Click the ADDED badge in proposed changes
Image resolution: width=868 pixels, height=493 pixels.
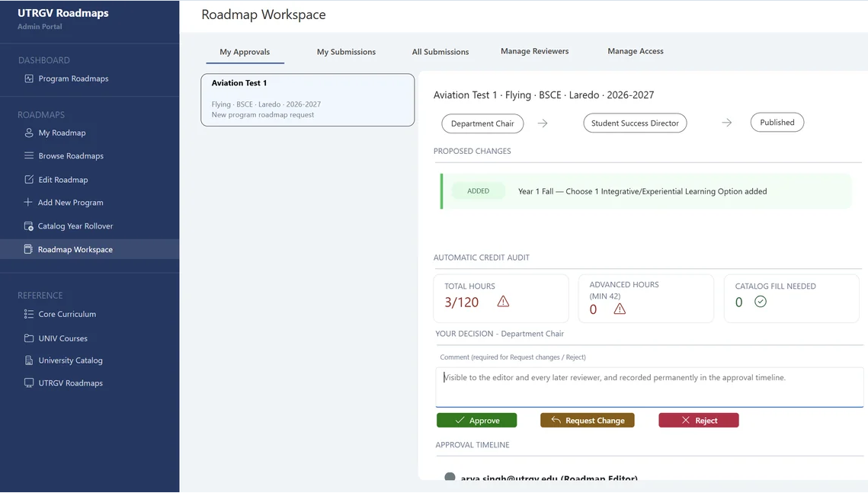click(x=479, y=191)
